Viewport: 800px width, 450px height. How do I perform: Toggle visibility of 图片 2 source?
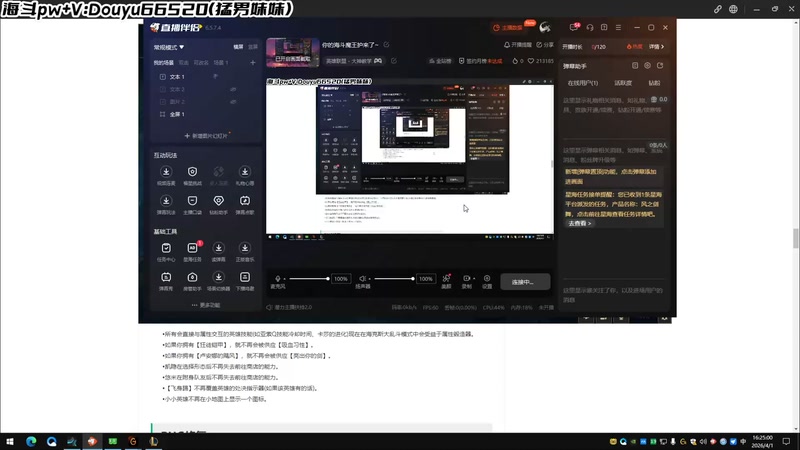[233, 102]
